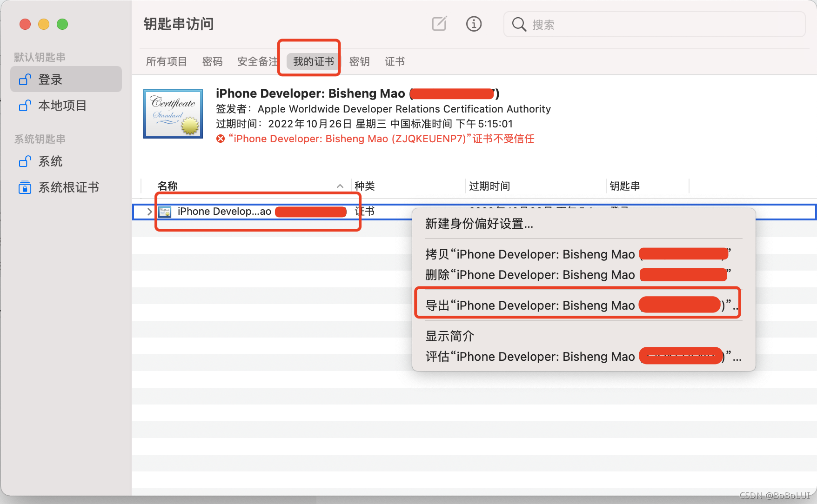Screen dimensions: 817x504
Task: Click the certificate title iPhone Developer: Bisheng Mao
Action: point(310,93)
